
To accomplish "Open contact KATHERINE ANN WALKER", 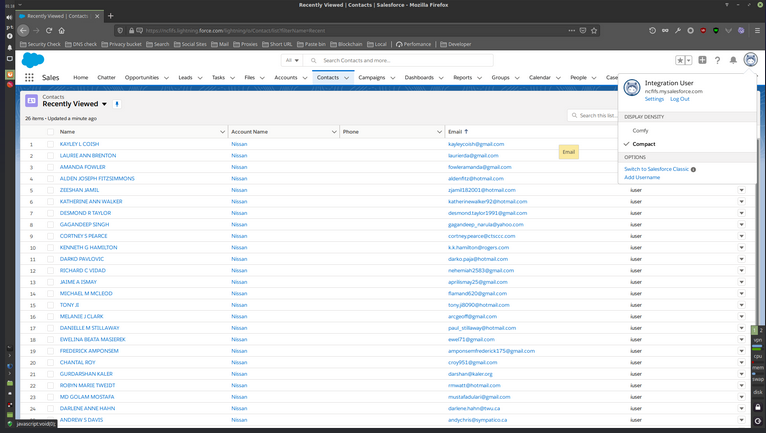I will pos(91,201).
